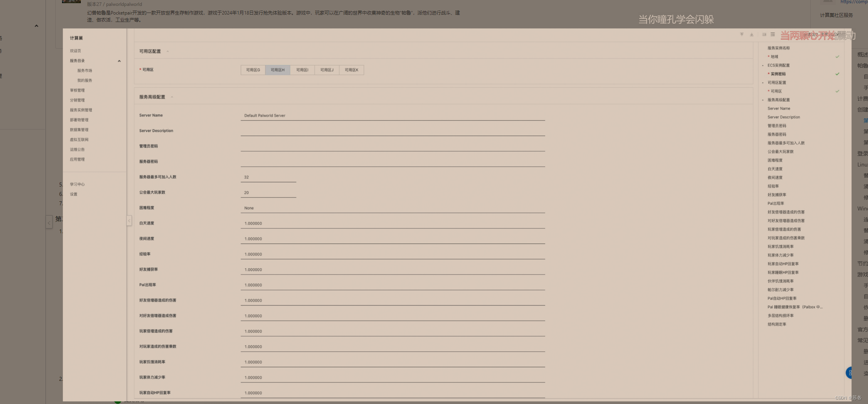The image size is (868, 404).
Task: Click the 管理员密码 input field
Action: pyautogui.click(x=393, y=146)
